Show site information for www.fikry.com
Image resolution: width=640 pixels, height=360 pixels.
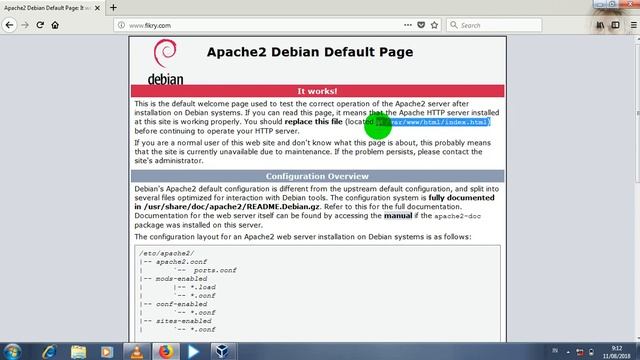click(x=121, y=25)
